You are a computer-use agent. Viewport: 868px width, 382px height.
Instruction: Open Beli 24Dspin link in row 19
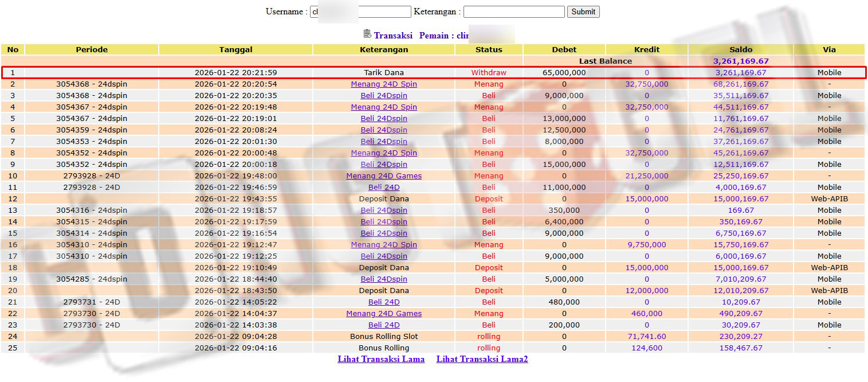[x=384, y=279]
